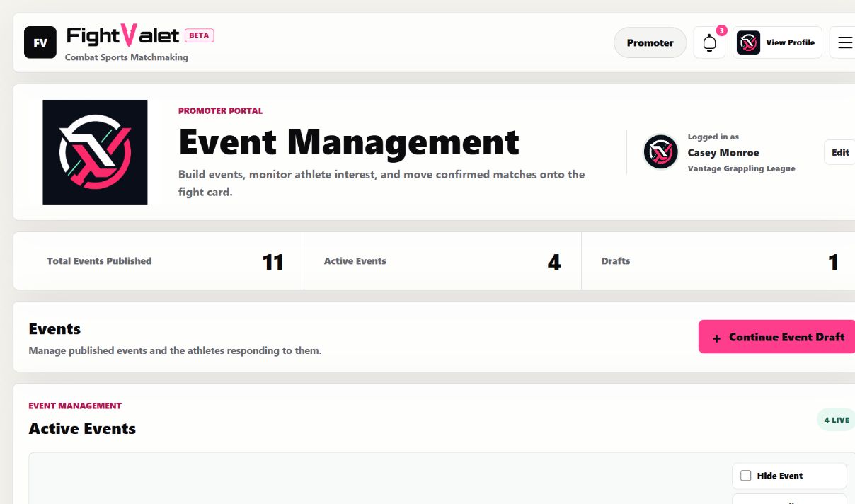This screenshot has height=504, width=855.
Task: Click Vantage Grappling League text
Action: tap(741, 168)
